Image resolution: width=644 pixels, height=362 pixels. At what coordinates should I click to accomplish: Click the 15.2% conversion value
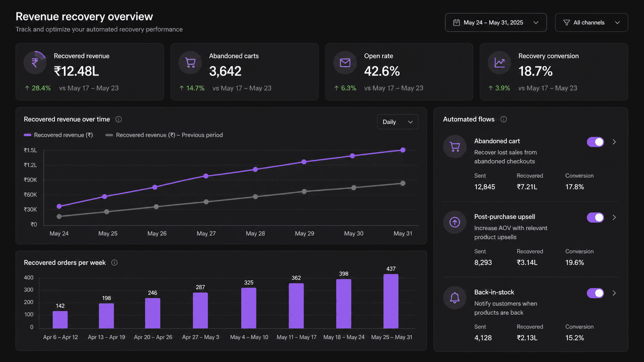click(575, 338)
